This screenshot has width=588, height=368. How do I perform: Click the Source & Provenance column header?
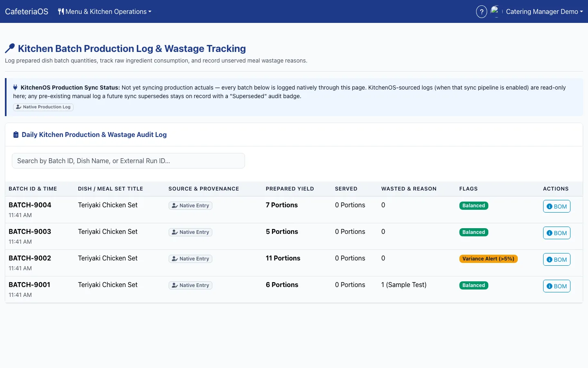point(204,189)
